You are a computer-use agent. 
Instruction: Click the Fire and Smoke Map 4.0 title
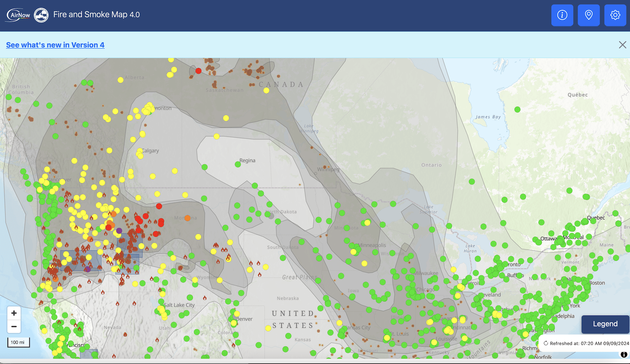coord(96,15)
